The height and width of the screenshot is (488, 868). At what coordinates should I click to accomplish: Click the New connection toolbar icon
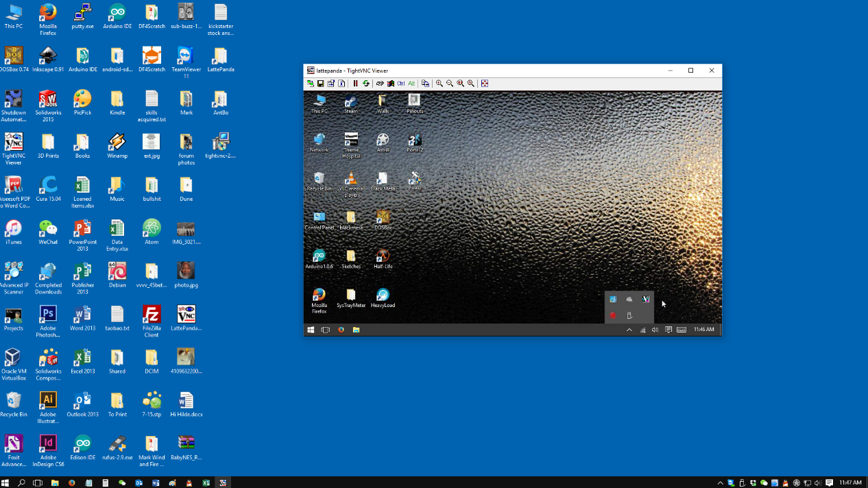pos(310,84)
